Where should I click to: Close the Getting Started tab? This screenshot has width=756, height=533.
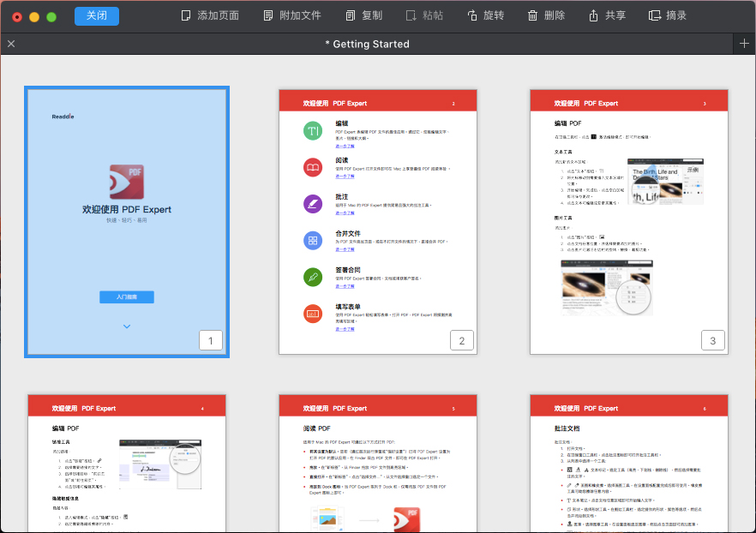[x=11, y=44]
